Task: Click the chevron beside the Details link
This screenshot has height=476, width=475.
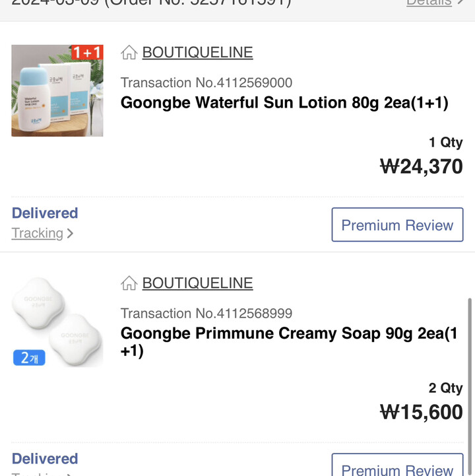Action: pos(460,3)
